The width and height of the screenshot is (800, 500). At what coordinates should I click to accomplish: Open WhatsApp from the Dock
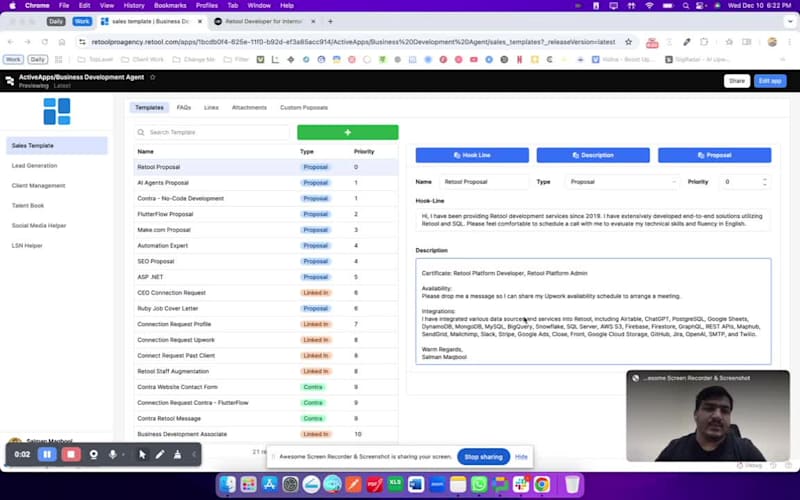[479, 484]
